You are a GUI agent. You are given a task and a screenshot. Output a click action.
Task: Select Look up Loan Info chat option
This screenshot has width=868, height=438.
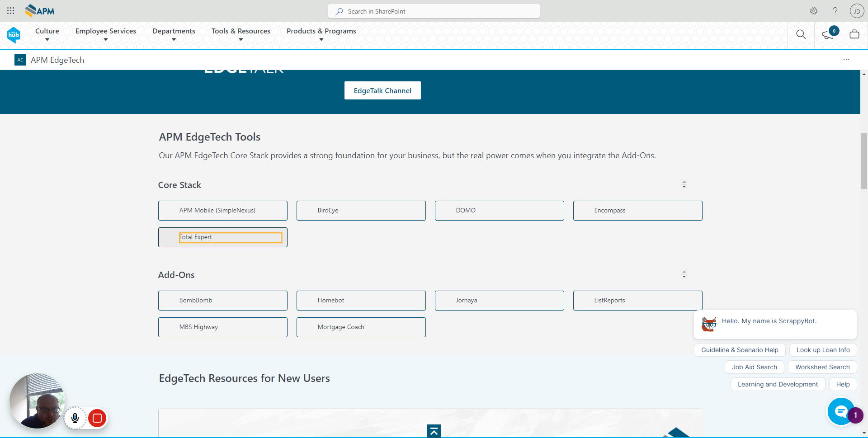[x=823, y=350]
